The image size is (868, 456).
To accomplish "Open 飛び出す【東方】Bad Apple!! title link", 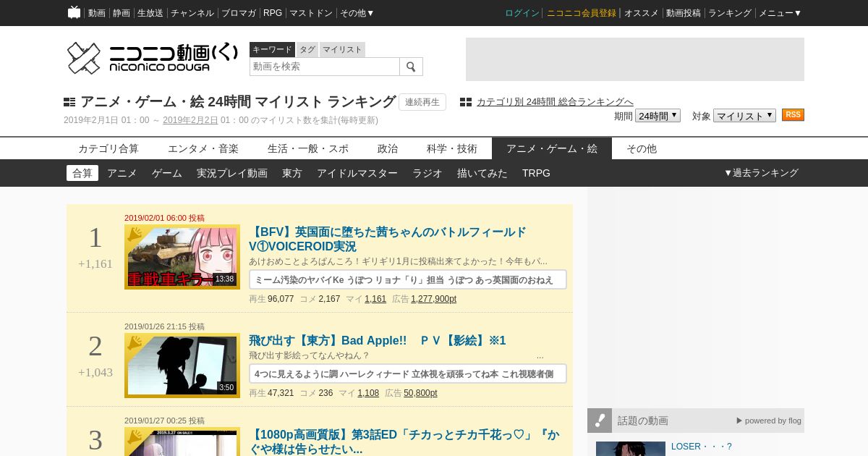I will pos(378,340).
